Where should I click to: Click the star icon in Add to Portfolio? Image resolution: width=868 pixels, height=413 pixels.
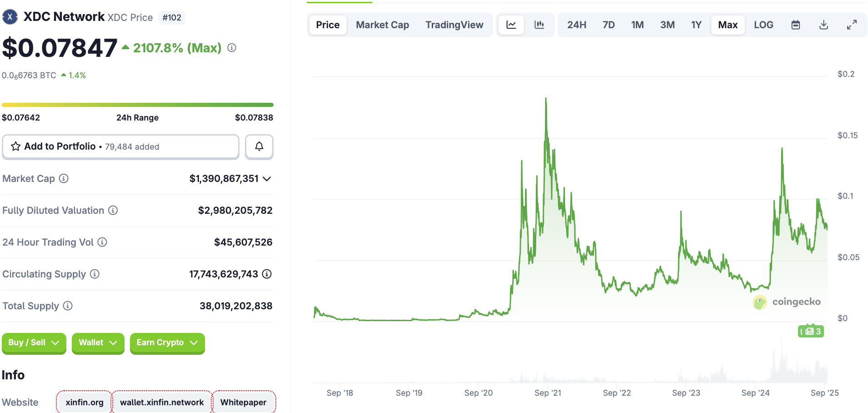click(x=16, y=146)
